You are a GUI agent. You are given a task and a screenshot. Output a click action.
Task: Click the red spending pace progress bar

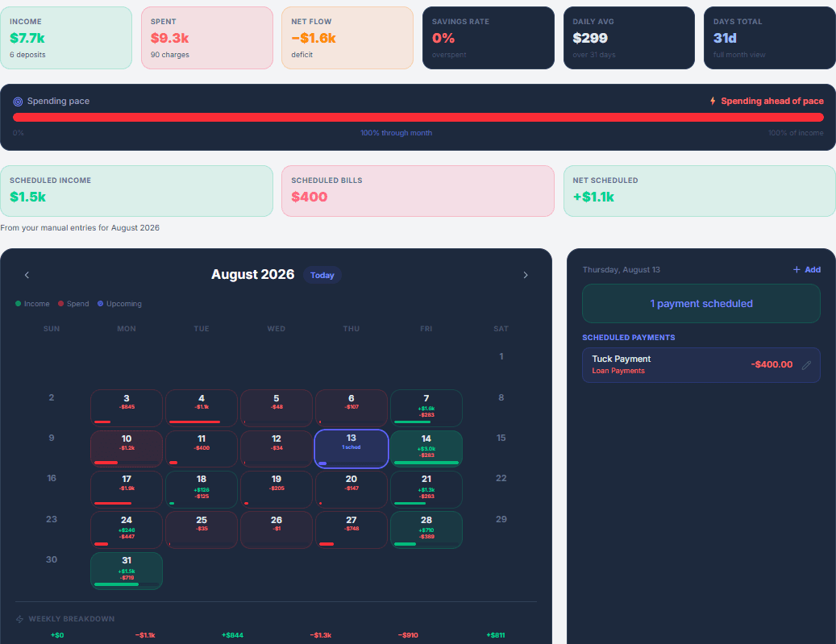418,118
